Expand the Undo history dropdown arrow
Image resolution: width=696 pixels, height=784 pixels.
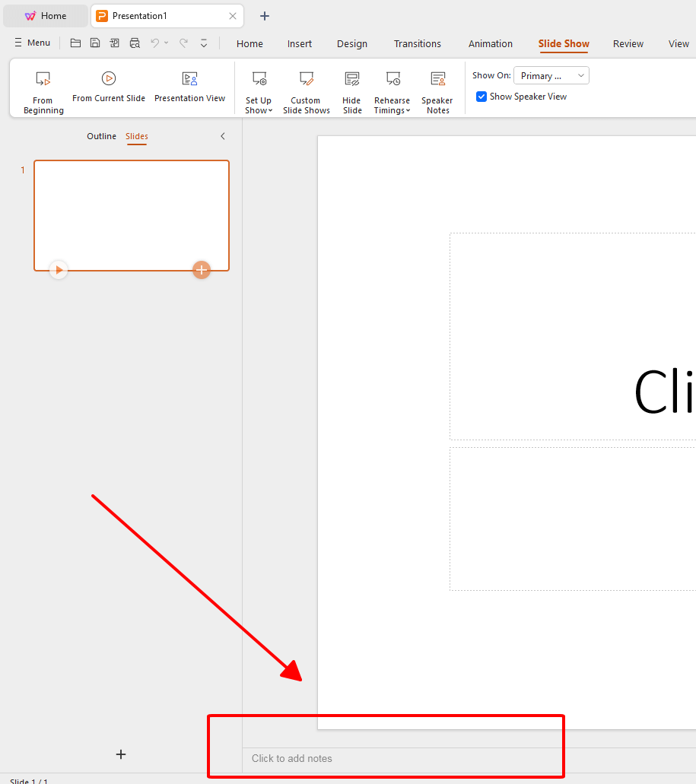coord(167,43)
